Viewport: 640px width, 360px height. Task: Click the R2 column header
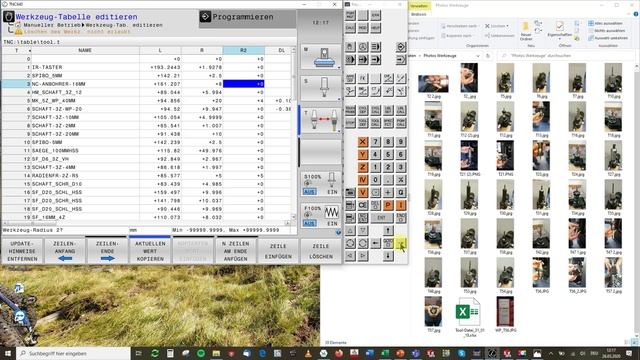coord(243,50)
